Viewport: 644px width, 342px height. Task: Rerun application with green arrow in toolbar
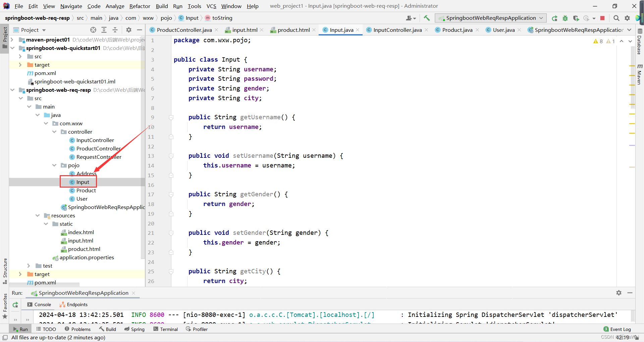click(x=554, y=18)
